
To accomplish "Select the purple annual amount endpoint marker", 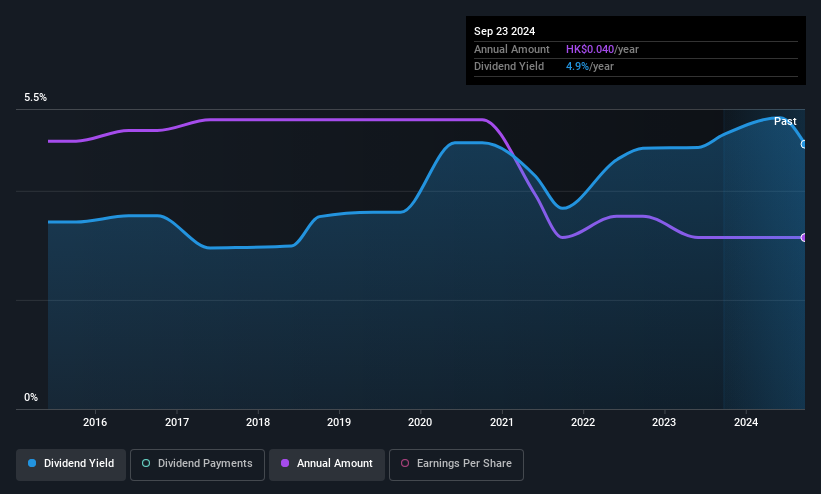I will tap(804, 237).
